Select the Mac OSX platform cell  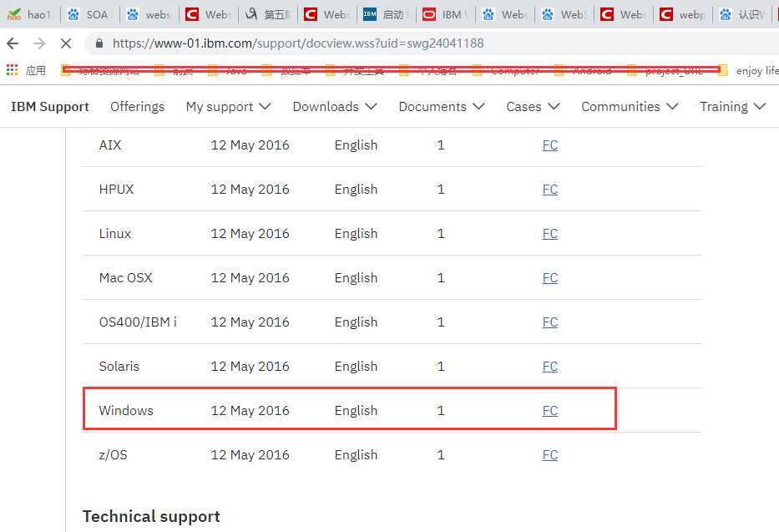(x=126, y=277)
